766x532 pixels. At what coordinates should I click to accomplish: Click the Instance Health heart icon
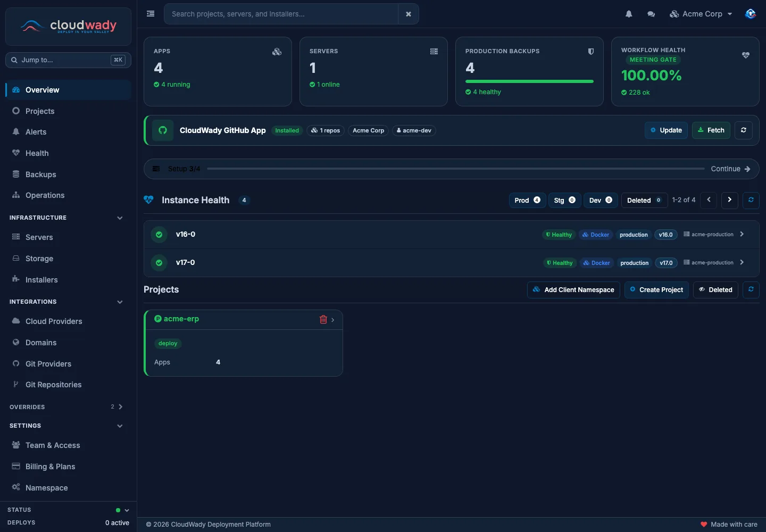[148, 200]
